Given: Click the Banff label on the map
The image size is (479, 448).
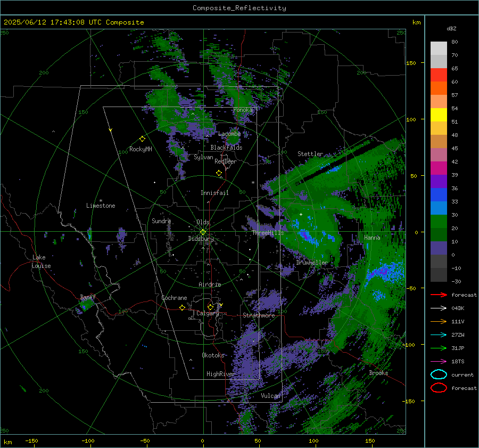Looking at the screenshot, I should (88, 297).
